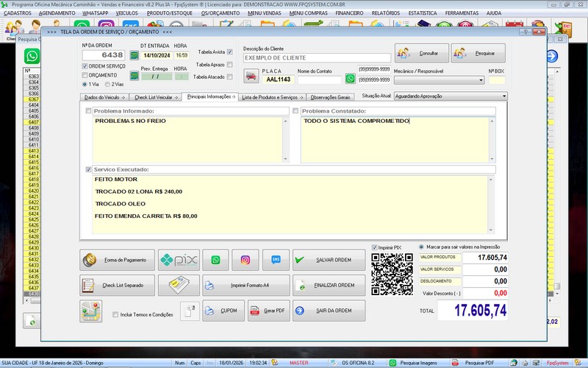The image size is (588, 368).
Task: Send the order via WhatsApp icon button
Action: [215, 260]
